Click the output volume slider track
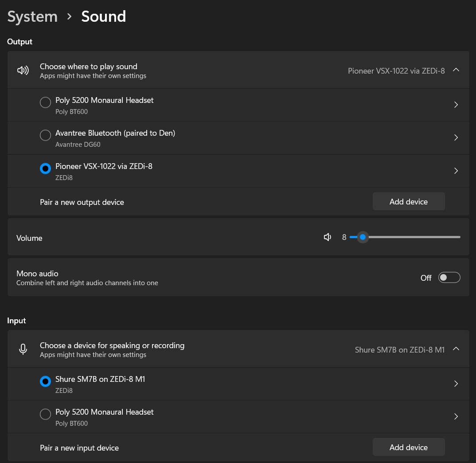 pos(412,237)
